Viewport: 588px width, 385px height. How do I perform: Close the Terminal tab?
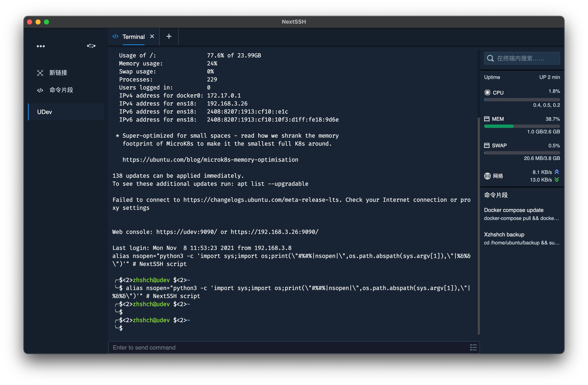tap(152, 37)
